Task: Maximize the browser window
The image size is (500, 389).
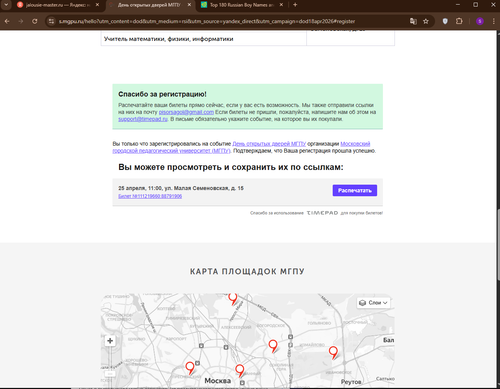Action: tap(476, 5)
